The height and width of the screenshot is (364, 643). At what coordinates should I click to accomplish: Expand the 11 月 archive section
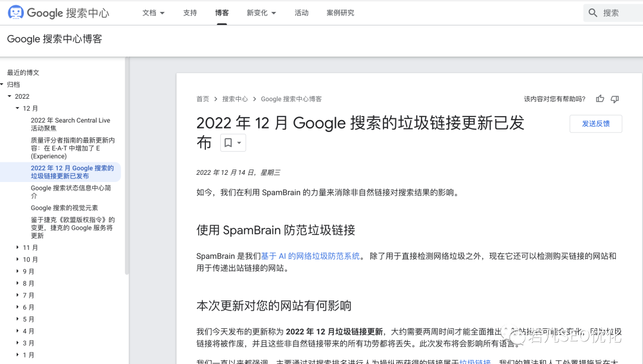(17, 247)
